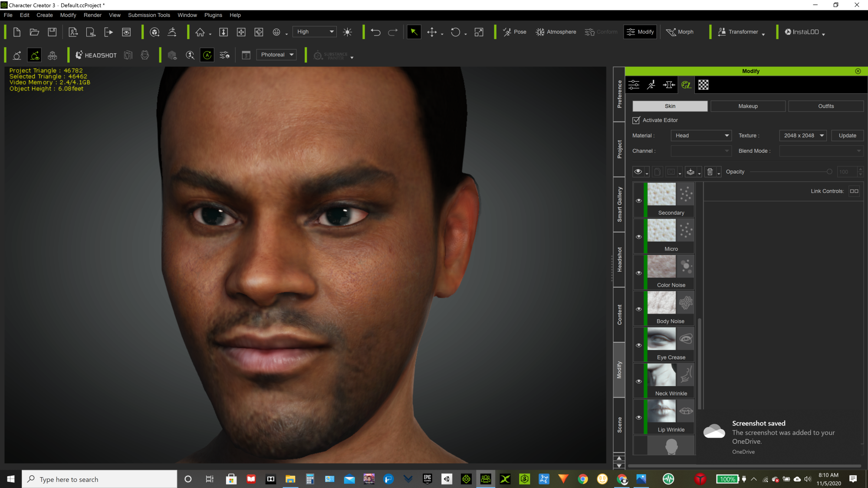The image size is (868, 488).
Task: Expand the Transformer dropdown arrow
Action: 763,34
